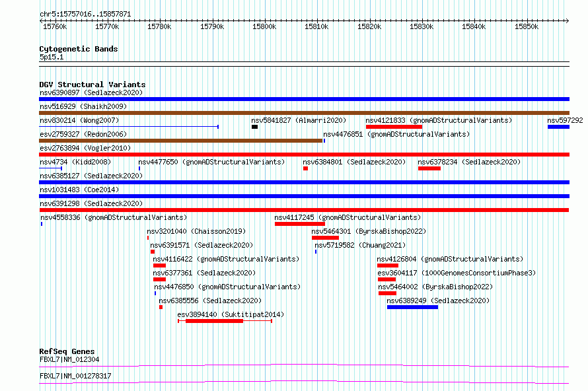Viewport: 588px width, 391px height.
Task: Click nsv6377361 (Sedlazeck2020) label
Action: [x=204, y=273]
